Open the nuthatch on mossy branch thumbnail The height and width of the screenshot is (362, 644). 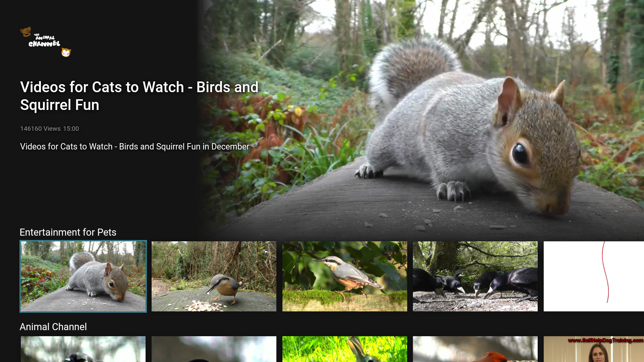point(345,276)
